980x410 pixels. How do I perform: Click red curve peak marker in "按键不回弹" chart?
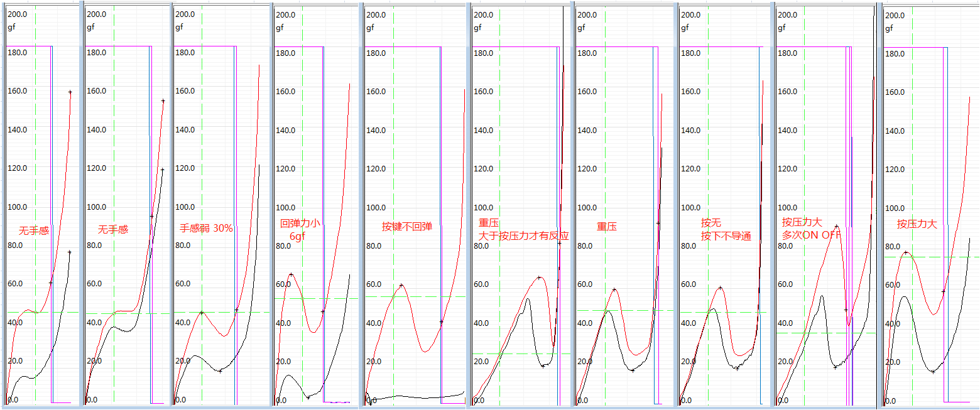point(401,285)
